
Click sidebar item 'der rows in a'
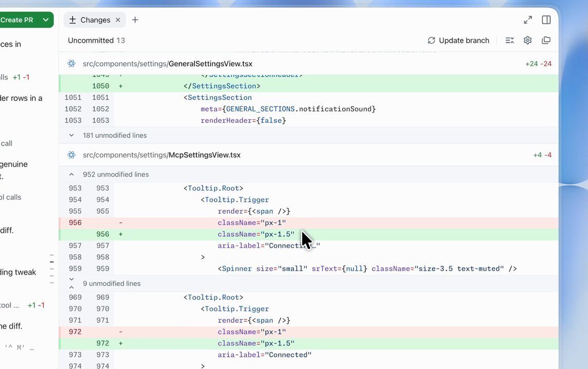[21, 98]
